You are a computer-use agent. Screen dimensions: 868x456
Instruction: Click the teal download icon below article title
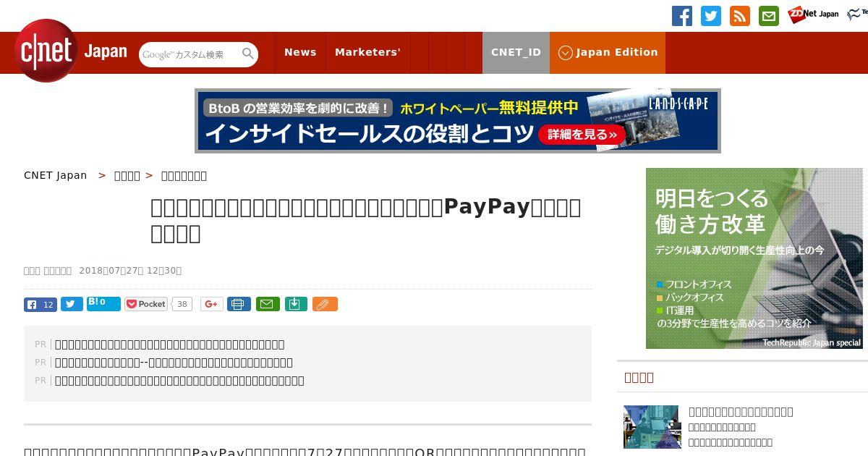[295, 305]
